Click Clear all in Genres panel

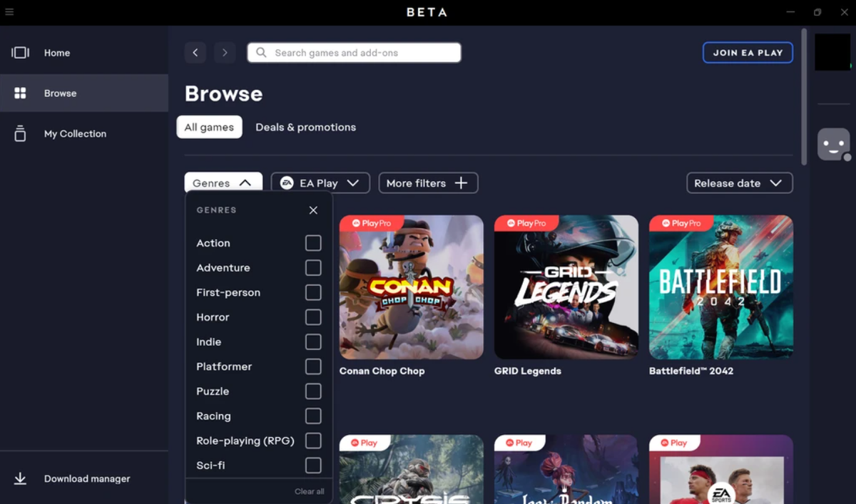click(310, 491)
